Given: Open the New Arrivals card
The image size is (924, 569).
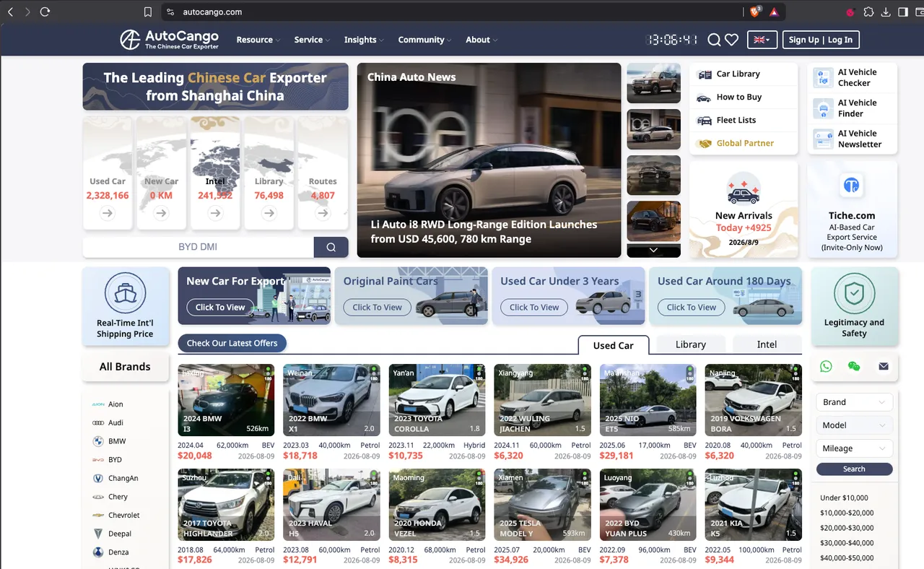Looking at the screenshot, I should 744,209.
